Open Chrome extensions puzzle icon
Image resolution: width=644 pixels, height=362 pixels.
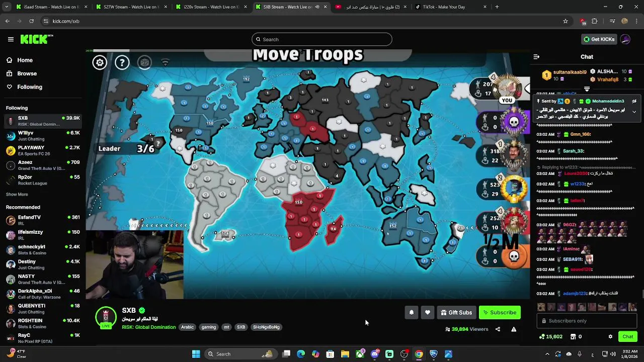595,21
